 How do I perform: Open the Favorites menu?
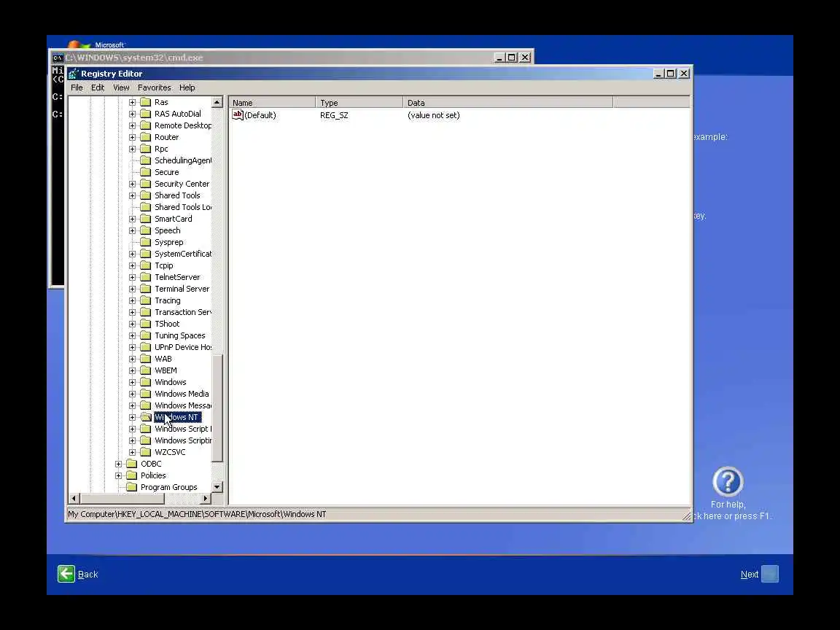pyautogui.click(x=155, y=87)
